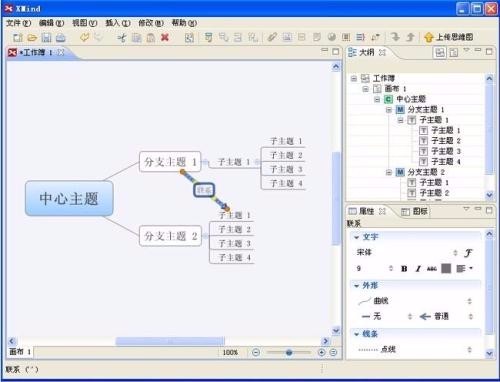The height and width of the screenshot is (382, 500).
Task: Open the 普通 end arrow dropdown
Action: (x=446, y=316)
